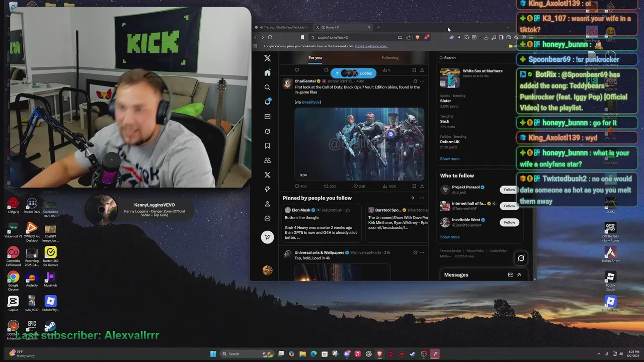The height and width of the screenshot is (362, 644).
Task: Go to Home in X sidebar
Action: pos(267,73)
